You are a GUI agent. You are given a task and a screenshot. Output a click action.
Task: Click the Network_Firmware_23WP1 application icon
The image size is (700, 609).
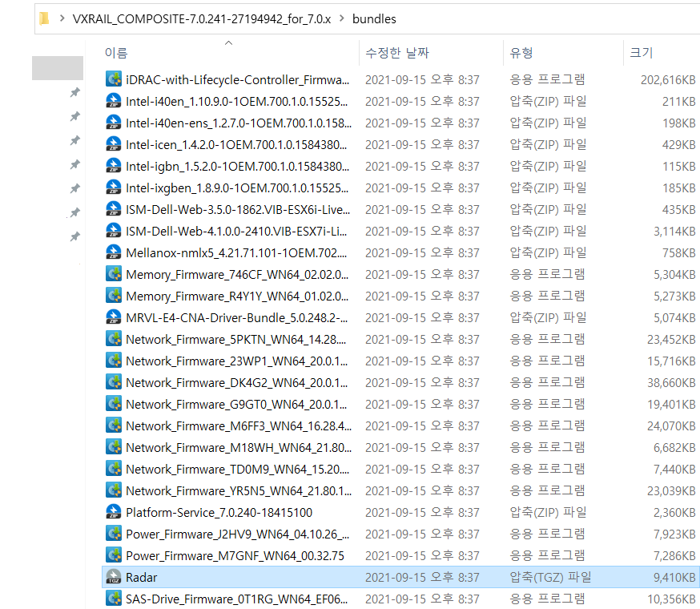tap(114, 361)
